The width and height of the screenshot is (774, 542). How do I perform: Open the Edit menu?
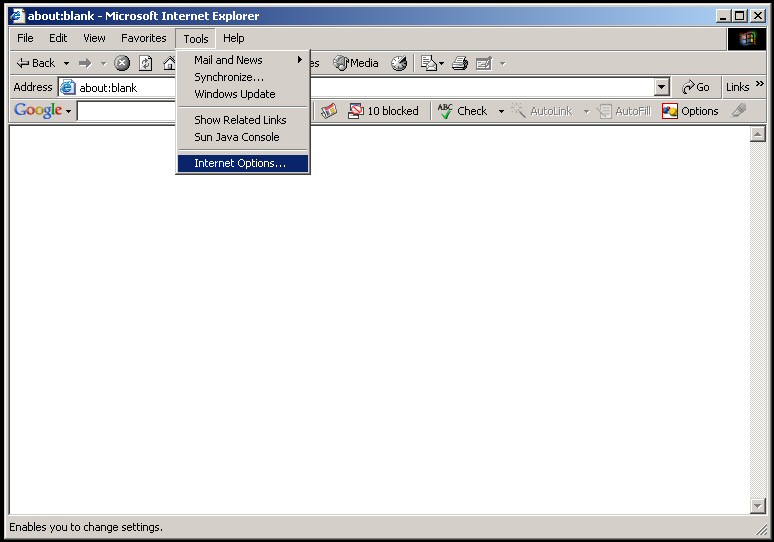click(58, 38)
